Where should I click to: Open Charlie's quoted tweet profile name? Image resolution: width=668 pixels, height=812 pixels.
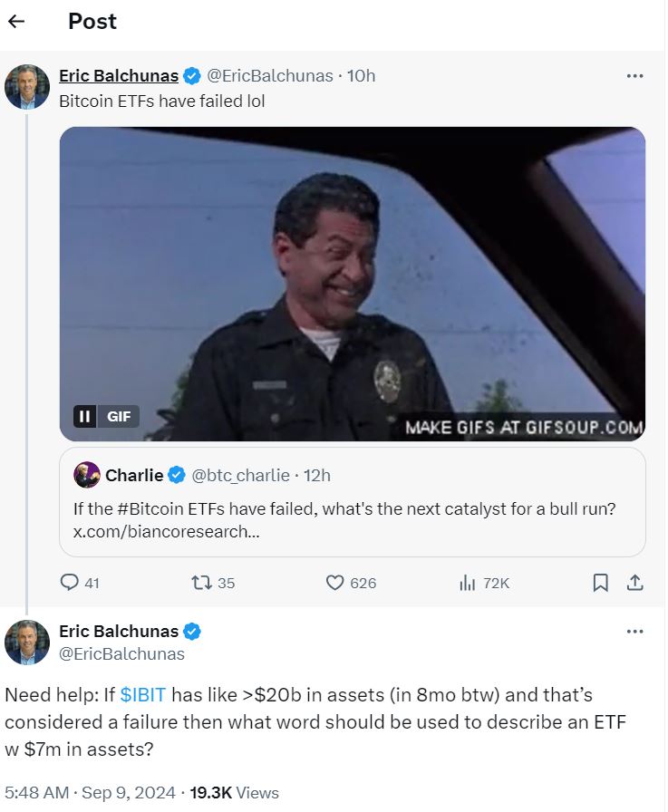click(134, 475)
